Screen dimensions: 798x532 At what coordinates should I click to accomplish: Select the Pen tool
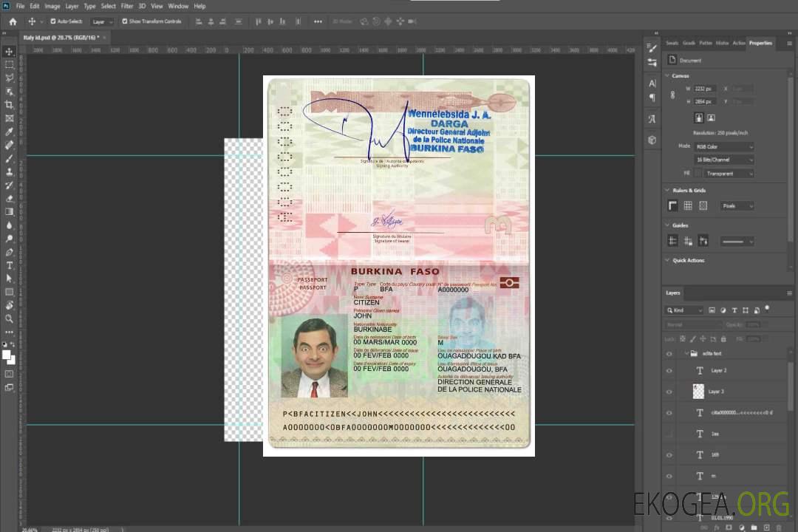[9, 252]
